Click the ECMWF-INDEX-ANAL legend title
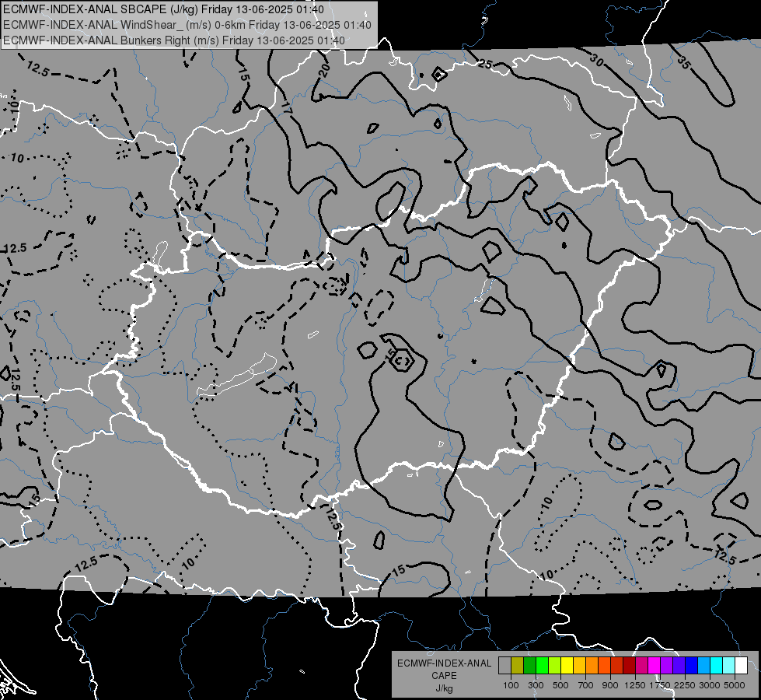 (x=445, y=663)
